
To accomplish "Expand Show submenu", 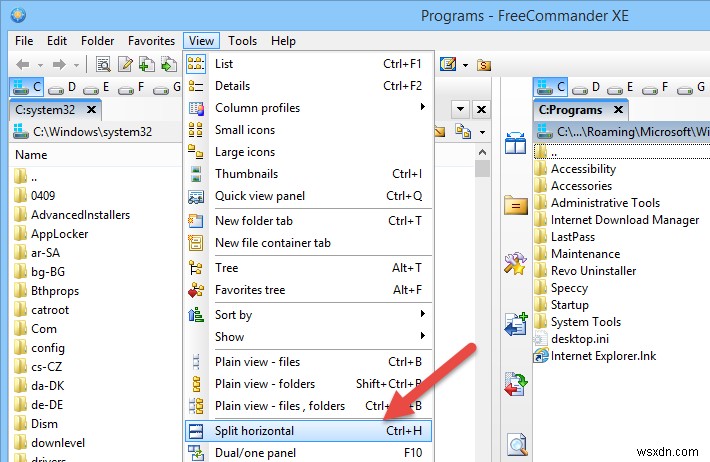I will 308,337.
